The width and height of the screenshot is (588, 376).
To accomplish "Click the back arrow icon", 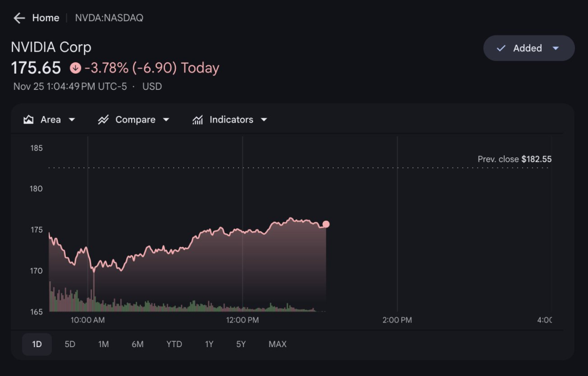I will point(19,18).
